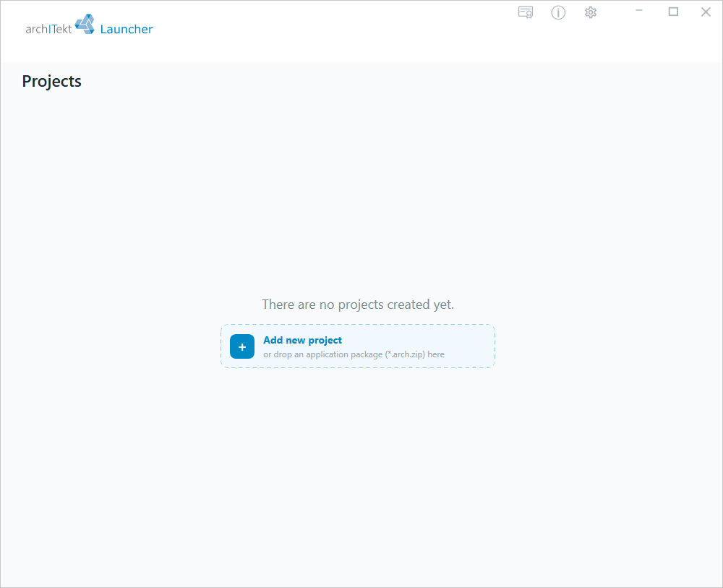The height and width of the screenshot is (588, 723).
Task: Click the "(*.arch.zip)" text in the drop zone
Action: click(405, 354)
